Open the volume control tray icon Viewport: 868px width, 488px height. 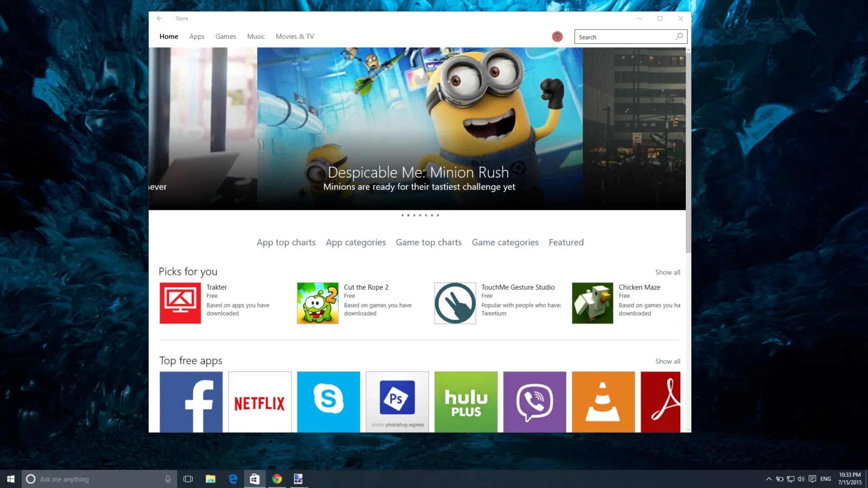click(801, 479)
